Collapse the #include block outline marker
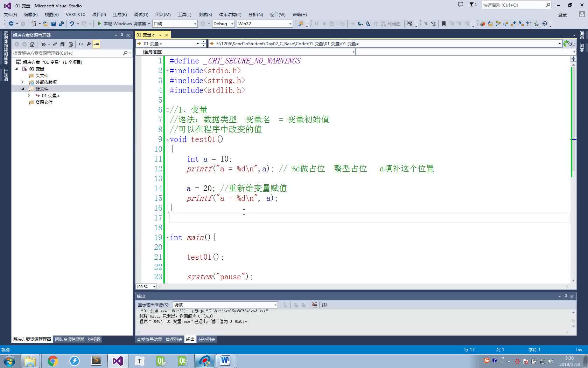This screenshot has width=588, height=368. click(167, 70)
